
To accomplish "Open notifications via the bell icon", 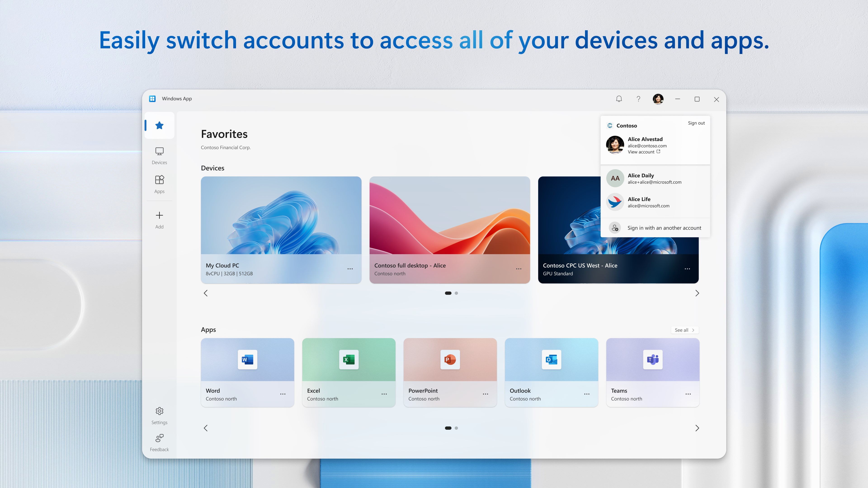I will tap(619, 99).
